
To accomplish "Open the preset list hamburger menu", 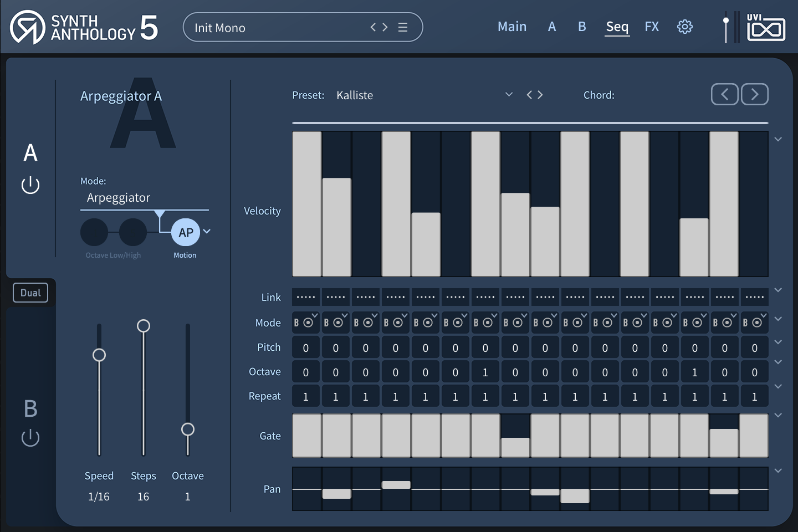I will click(403, 27).
